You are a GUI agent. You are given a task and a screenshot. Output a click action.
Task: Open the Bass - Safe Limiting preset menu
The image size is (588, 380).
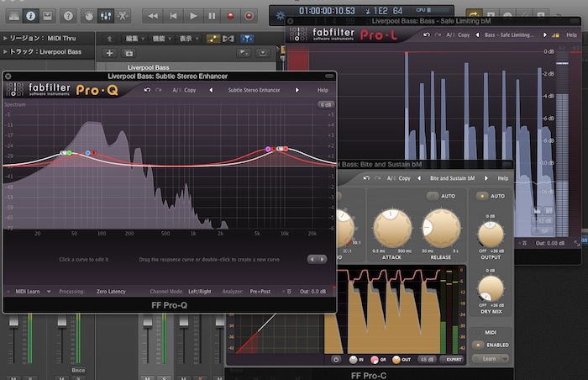(509, 35)
